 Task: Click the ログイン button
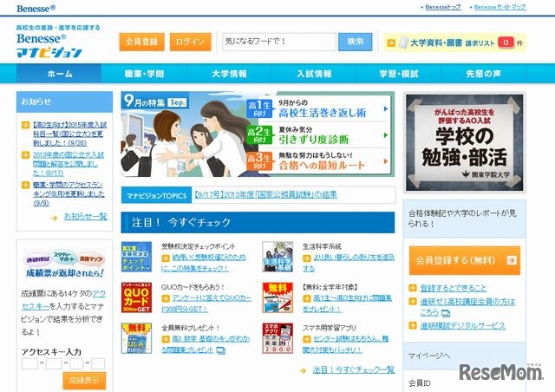191,42
